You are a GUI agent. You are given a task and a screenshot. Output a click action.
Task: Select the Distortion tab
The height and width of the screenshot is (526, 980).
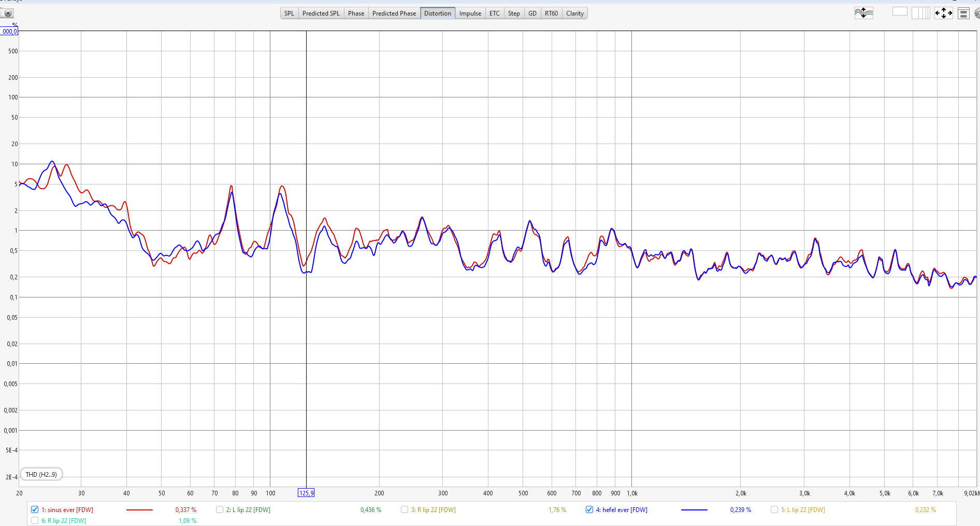coord(438,13)
